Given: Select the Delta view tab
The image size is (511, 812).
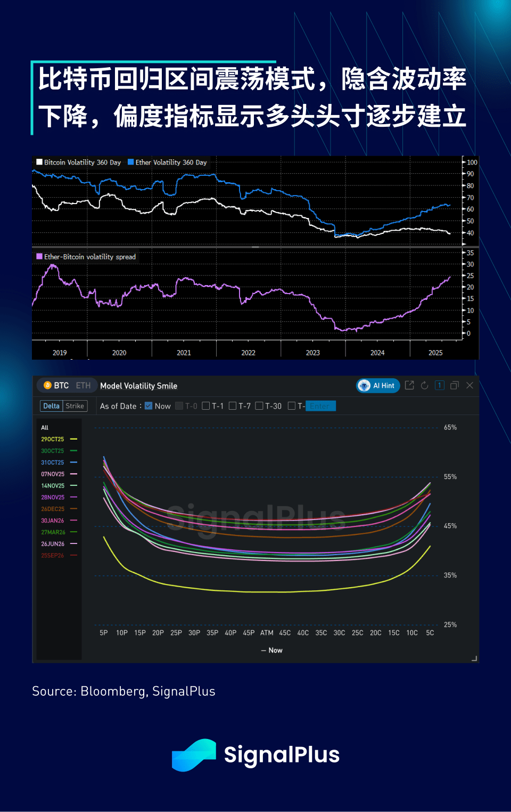Looking at the screenshot, I should [x=52, y=406].
